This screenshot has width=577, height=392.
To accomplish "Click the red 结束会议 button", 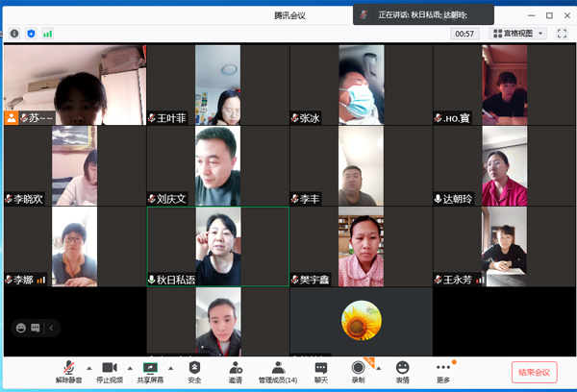I will click(x=534, y=372).
